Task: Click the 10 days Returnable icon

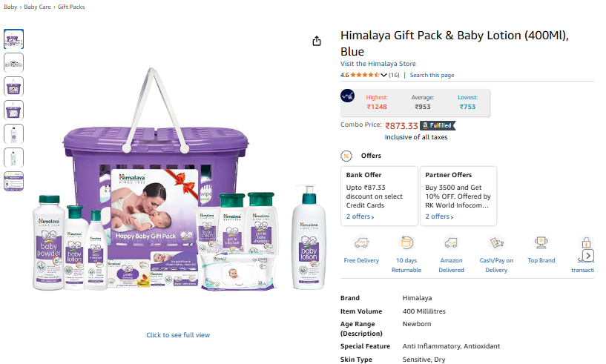Action: tap(406, 243)
